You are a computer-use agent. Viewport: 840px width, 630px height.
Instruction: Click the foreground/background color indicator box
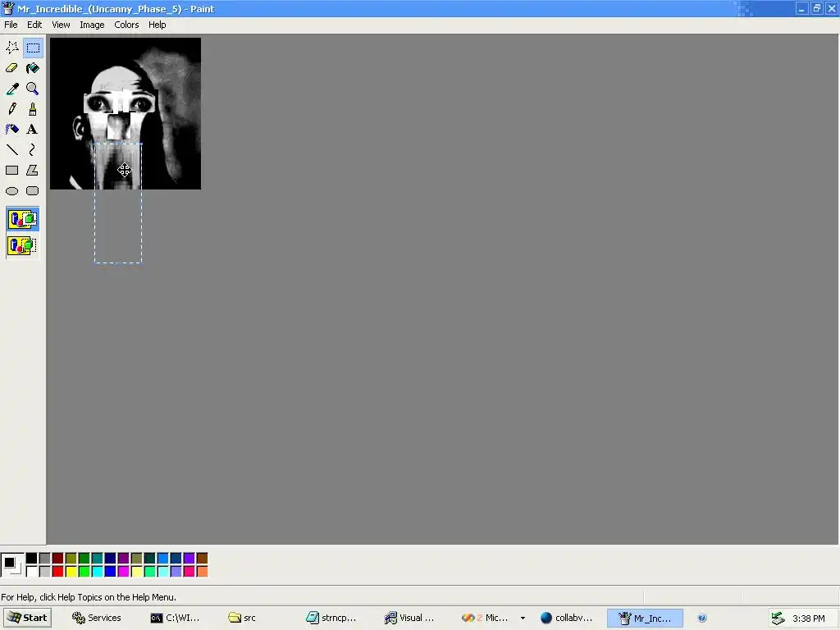(11, 565)
